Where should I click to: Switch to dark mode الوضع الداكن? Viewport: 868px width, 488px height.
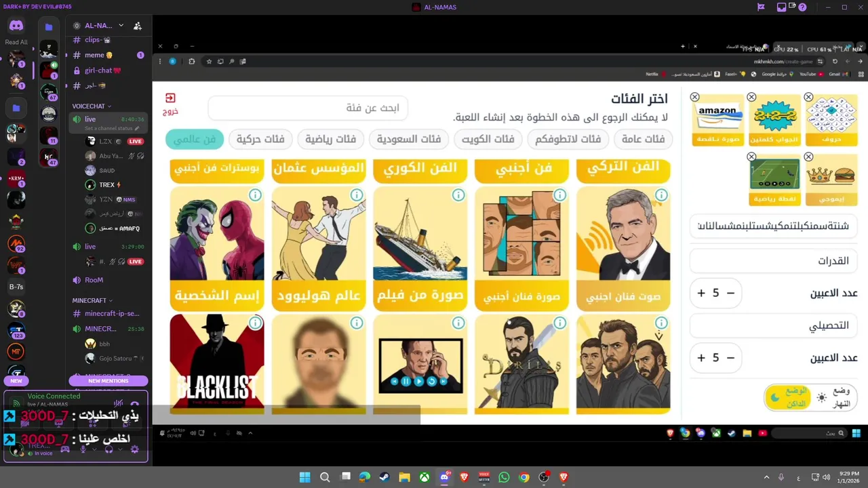point(787,398)
